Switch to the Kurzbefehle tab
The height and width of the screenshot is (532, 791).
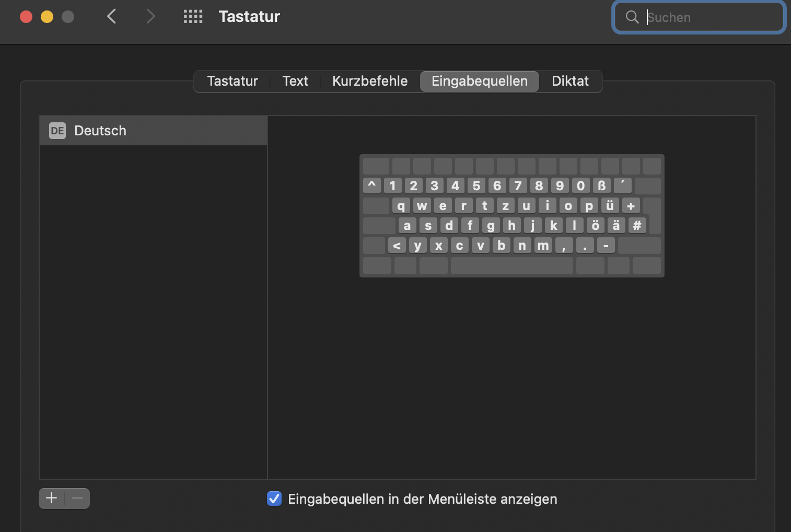pyautogui.click(x=370, y=81)
